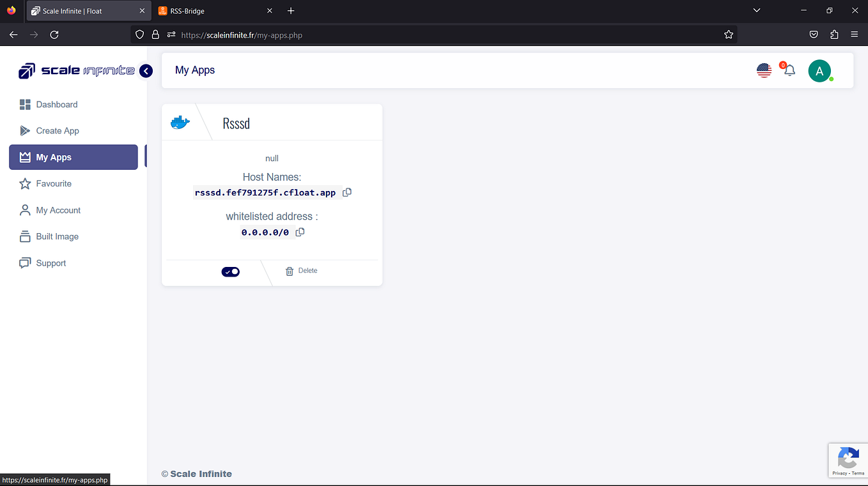Image resolution: width=868 pixels, height=486 pixels.
Task: Select the Scale Infinite | Float tab
Action: point(83,10)
